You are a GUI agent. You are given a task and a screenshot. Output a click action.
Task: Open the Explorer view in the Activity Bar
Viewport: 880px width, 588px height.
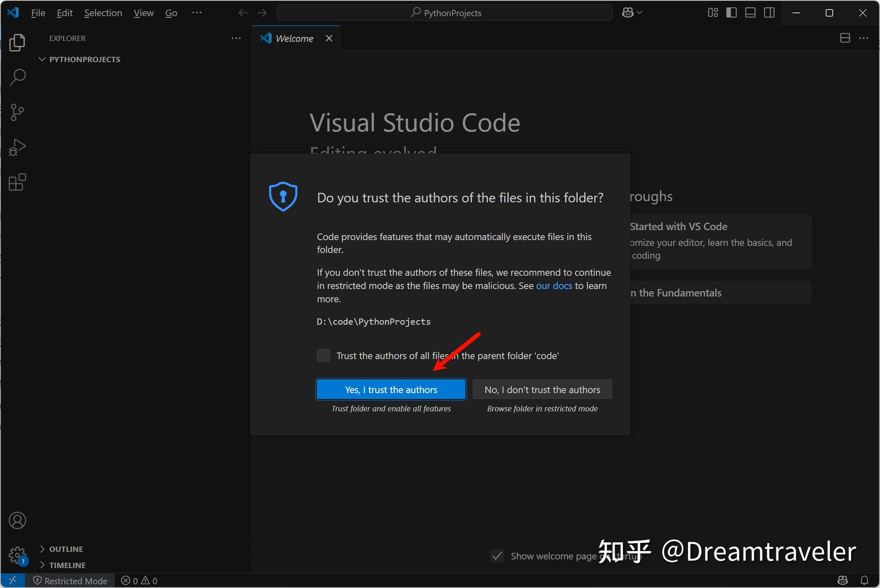click(17, 42)
